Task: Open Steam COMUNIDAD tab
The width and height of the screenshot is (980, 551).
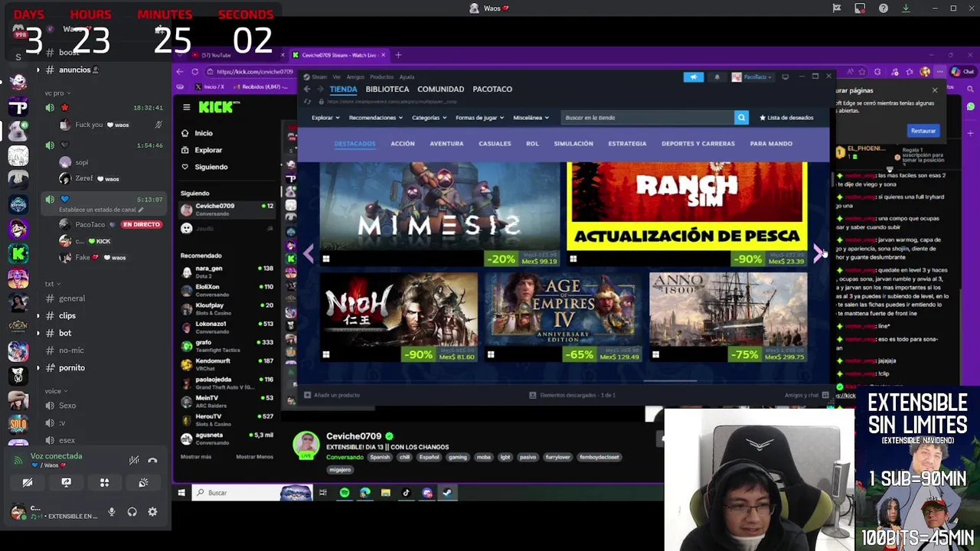Action: (440, 90)
